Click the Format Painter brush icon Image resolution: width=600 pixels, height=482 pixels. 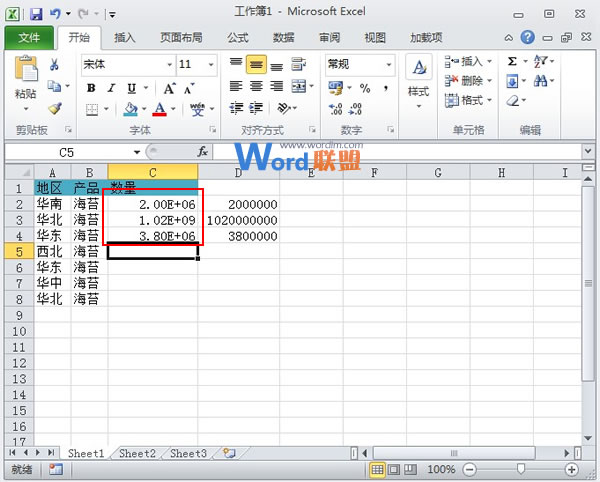point(54,108)
